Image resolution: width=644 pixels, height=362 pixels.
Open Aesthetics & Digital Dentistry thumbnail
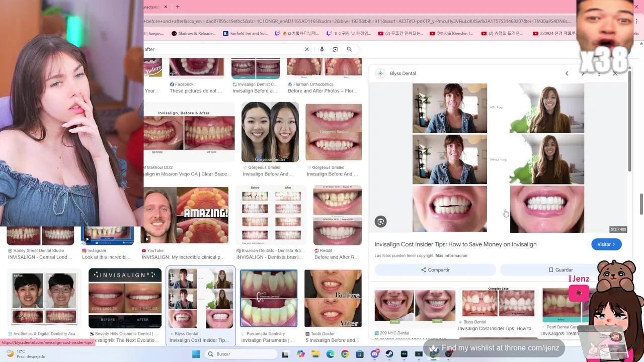point(44,299)
